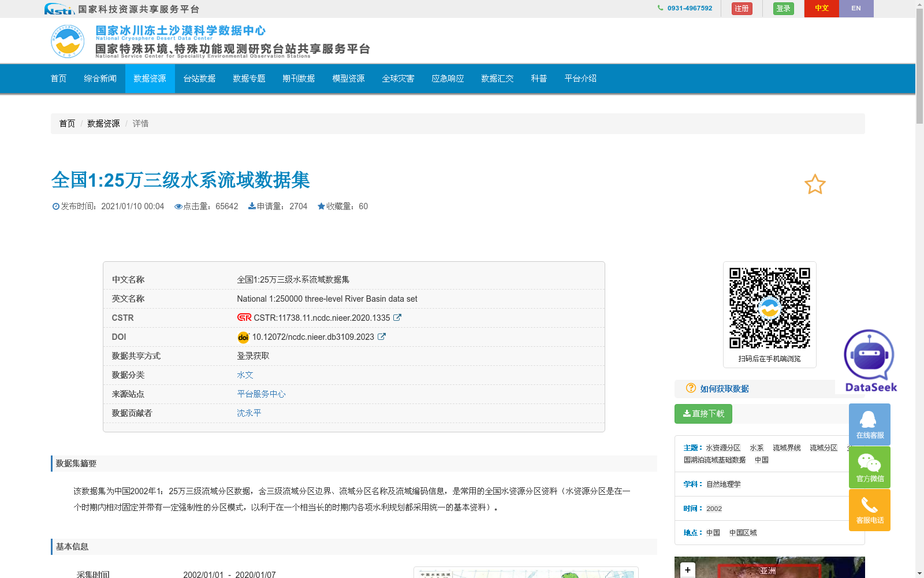Click the clock icon by 发布时间
The height and width of the screenshot is (578, 924).
56,206
